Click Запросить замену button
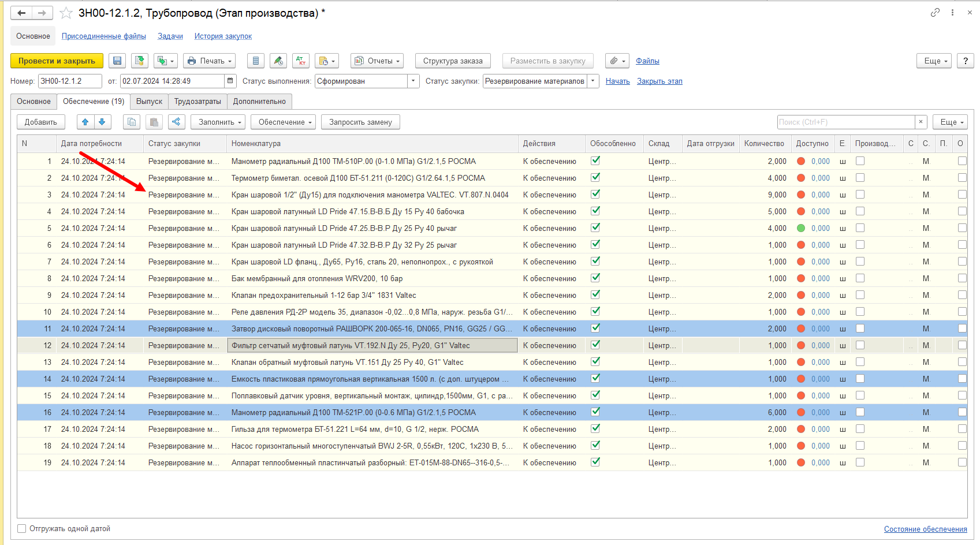980x545 pixels. [x=360, y=122]
